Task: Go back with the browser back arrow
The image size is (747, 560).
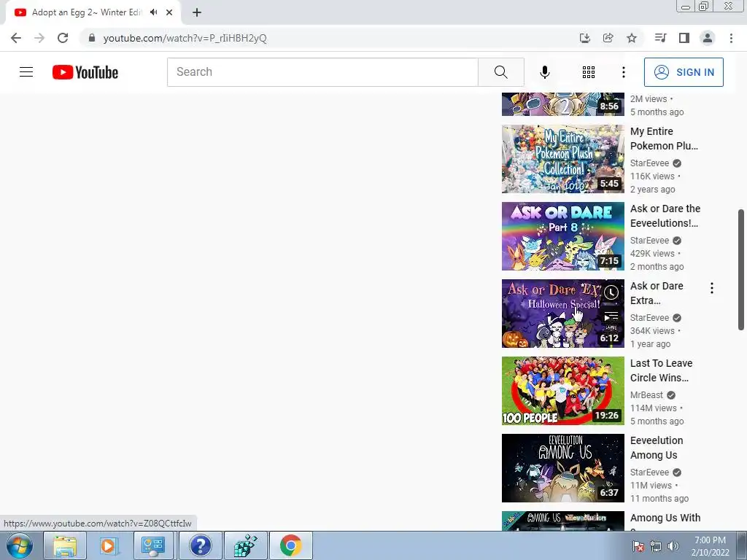Action: tap(16, 38)
